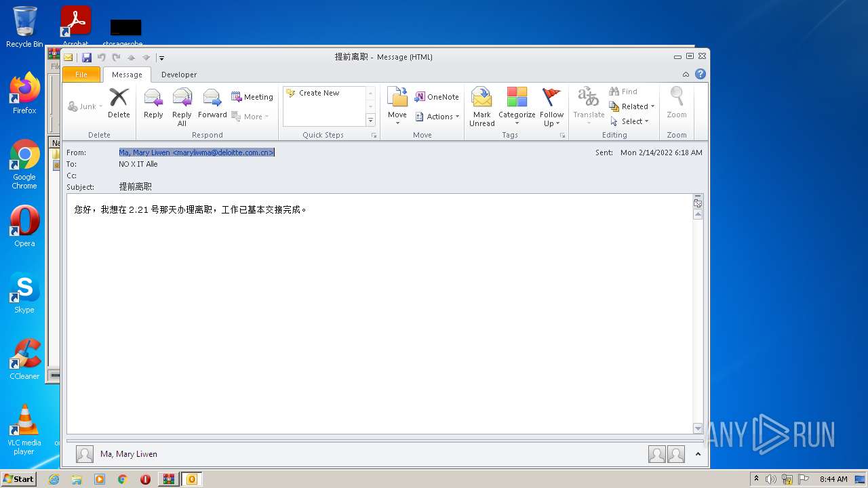Open Quick Steps dialog launcher
Image resolution: width=868 pixels, height=488 pixels.
[x=374, y=136]
